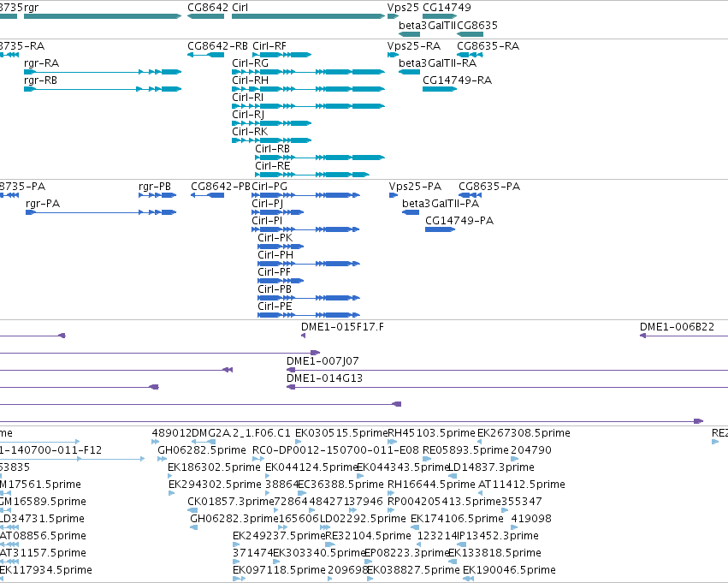The width and height of the screenshot is (728, 583).
Task: Open the Vps25-RA transcript label
Action: click(x=414, y=46)
